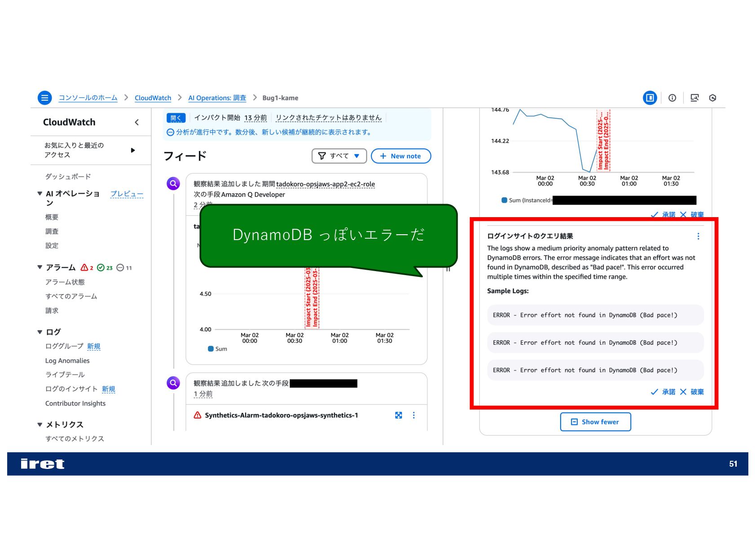The image size is (756, 535).
Task: Click the split panel view icon
Action: (x=650, y=98)
